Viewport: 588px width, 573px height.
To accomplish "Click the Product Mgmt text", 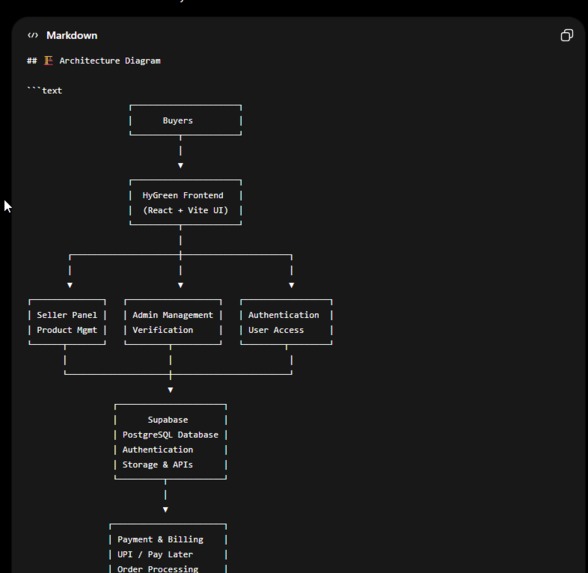I will [x=67, y=330].
